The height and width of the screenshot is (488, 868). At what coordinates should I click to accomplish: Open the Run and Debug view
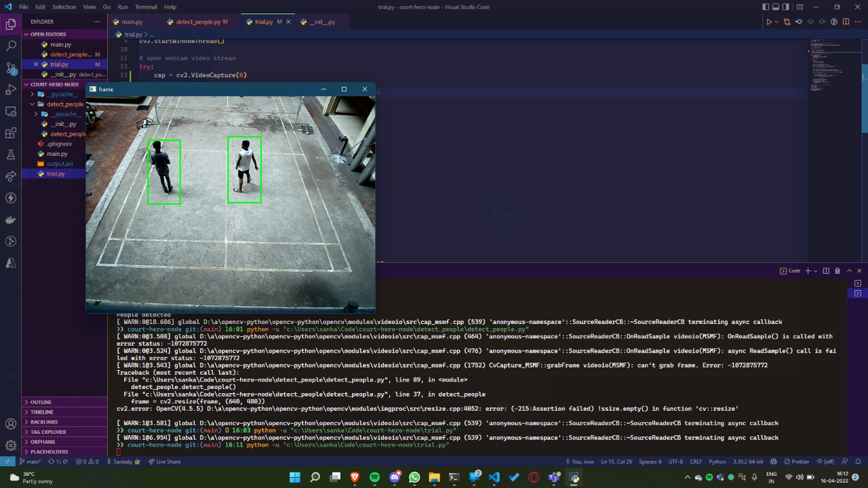11,89
